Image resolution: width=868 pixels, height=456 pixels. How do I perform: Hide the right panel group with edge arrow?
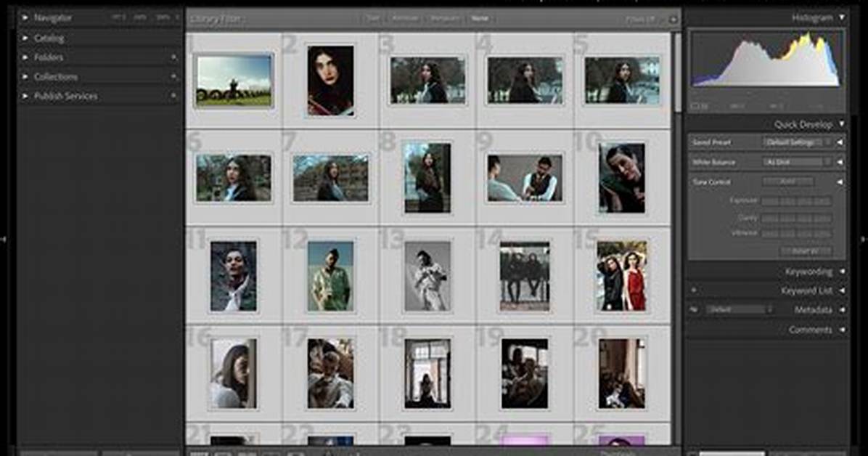862,240
